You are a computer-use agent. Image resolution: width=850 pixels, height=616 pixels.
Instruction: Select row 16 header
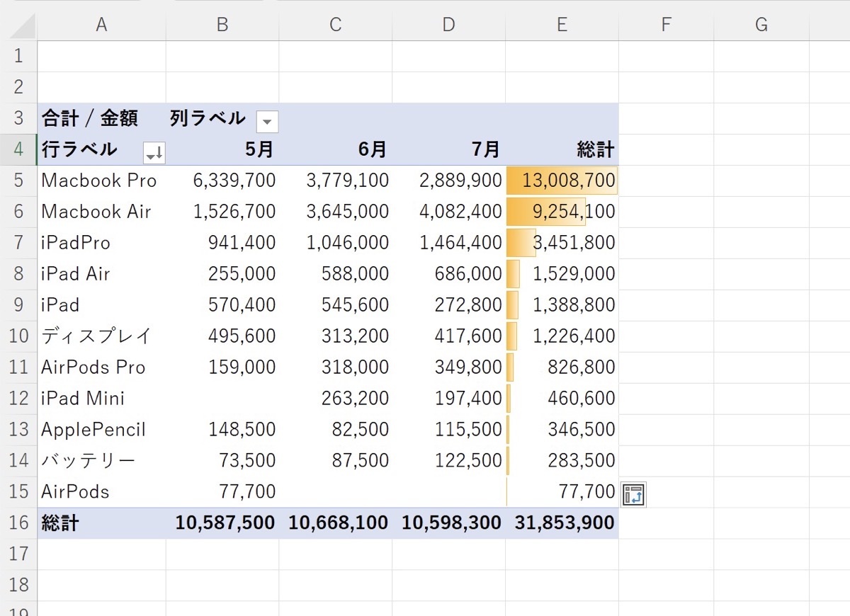point(18,523)
